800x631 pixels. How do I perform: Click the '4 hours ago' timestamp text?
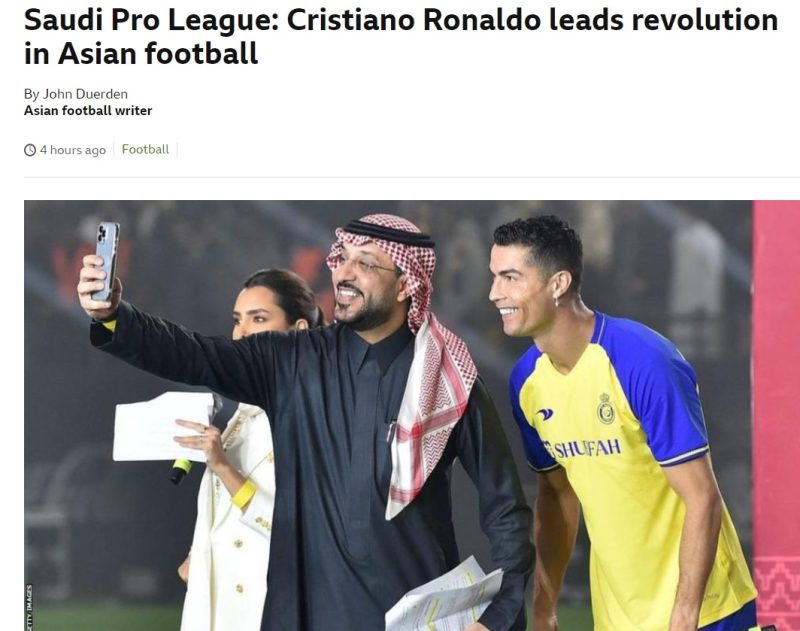coord(73,150)
